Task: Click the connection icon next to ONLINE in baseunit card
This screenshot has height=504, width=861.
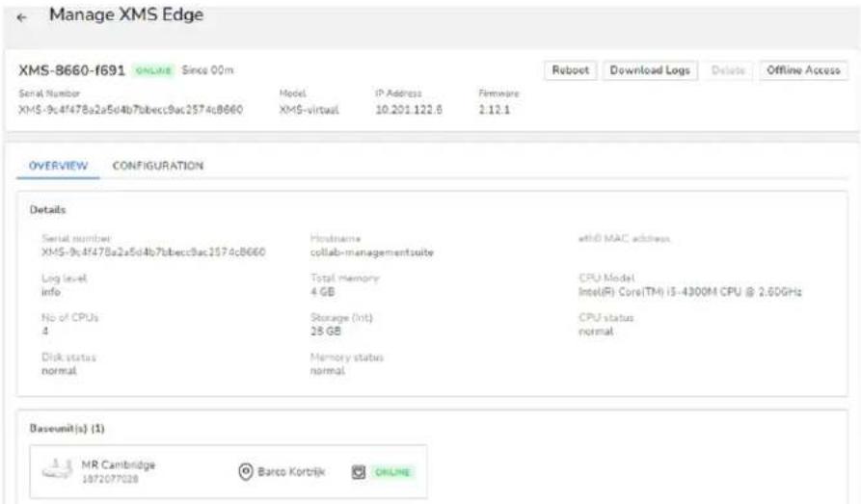Action: pyautogui.click(x=358, y=472)
